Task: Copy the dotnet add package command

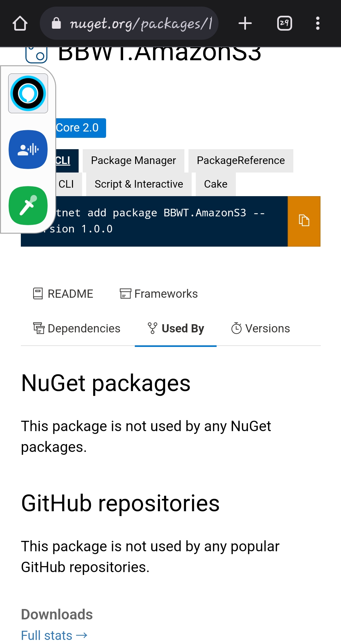Action: (304, 221)
